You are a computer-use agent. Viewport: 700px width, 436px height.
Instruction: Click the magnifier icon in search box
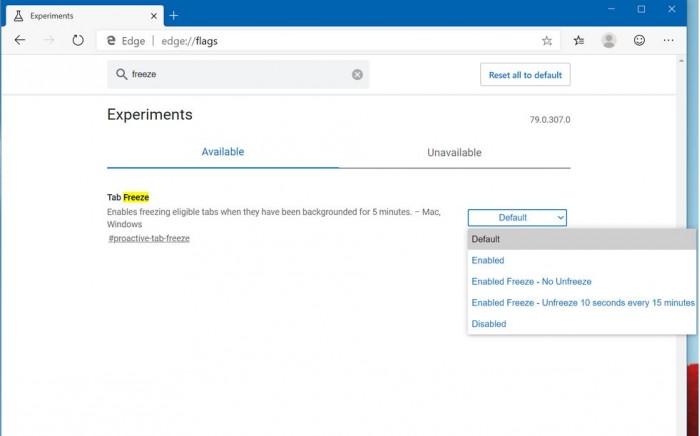[121, 74]
